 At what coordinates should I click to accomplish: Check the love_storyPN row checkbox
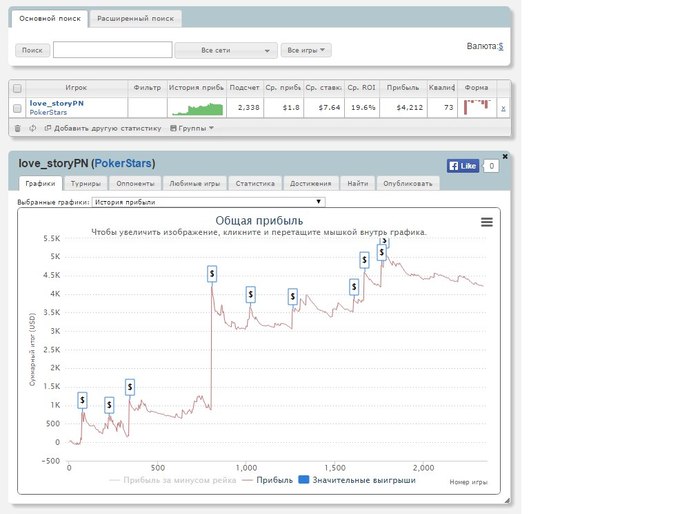pos(17,109)
